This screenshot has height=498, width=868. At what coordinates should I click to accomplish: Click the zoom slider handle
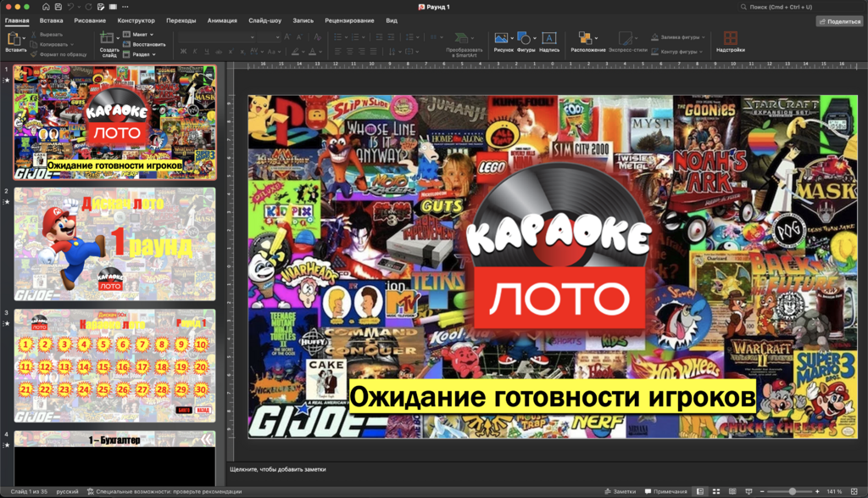pyautogui.click(x=793, y=491)
